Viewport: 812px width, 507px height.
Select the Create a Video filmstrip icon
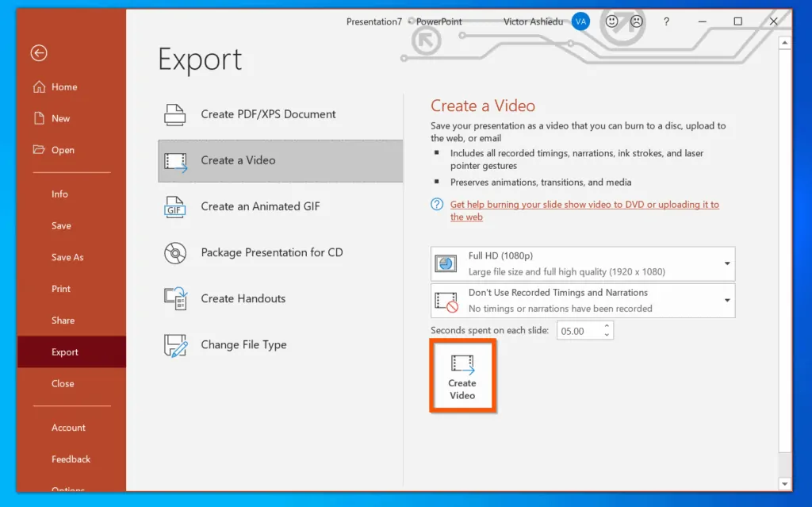click(174, 160)
